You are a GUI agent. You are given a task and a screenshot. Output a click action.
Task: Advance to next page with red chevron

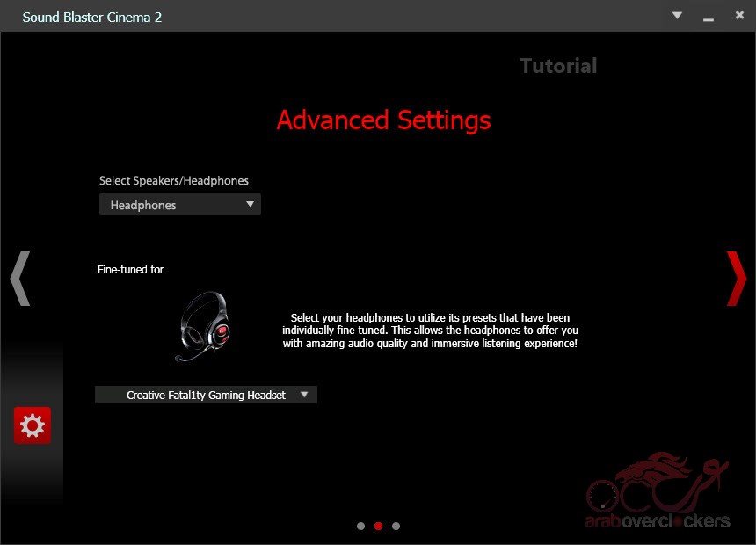point(737,279)
